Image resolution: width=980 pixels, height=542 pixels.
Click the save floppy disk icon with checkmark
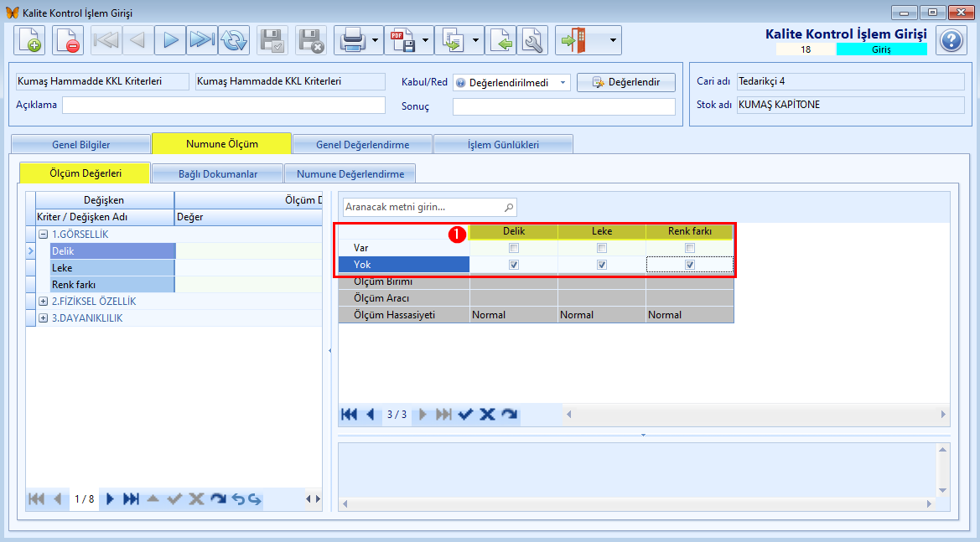pyautogui.click(x=272, y=40)
